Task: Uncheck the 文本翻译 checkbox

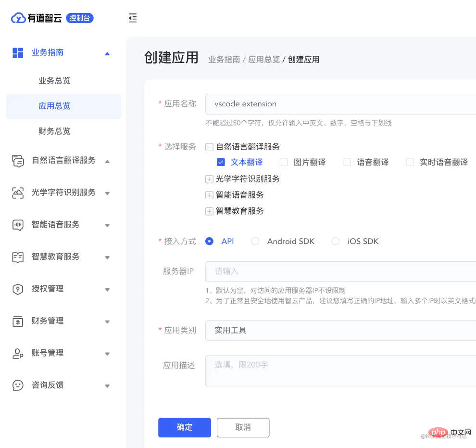Action: click(221, 162)
